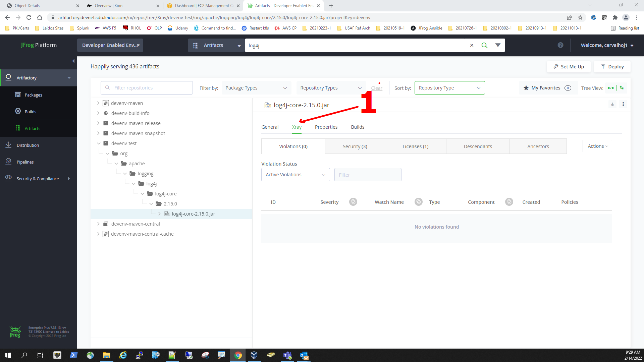Expand the devenv-build-info repository
Viewport: 644px width, 362px height.
pyautogui.click(x=98, y=113)
